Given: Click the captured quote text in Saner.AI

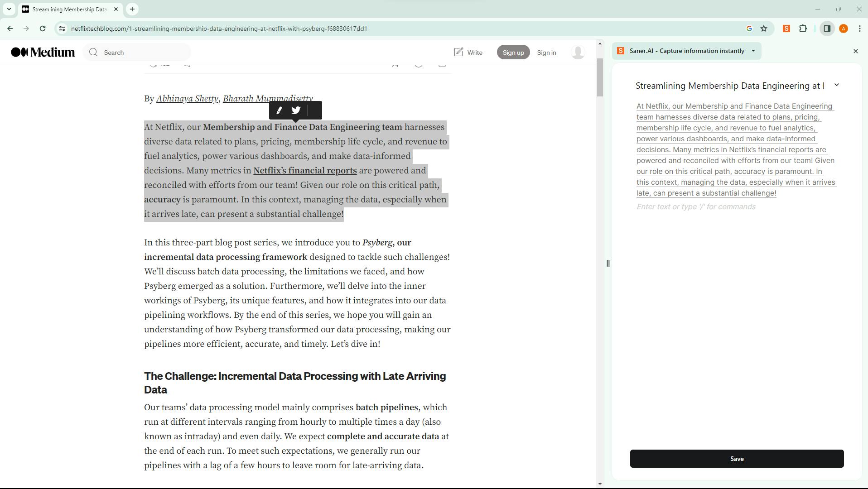Looking at the screenshot, I should tap(736, 150).
